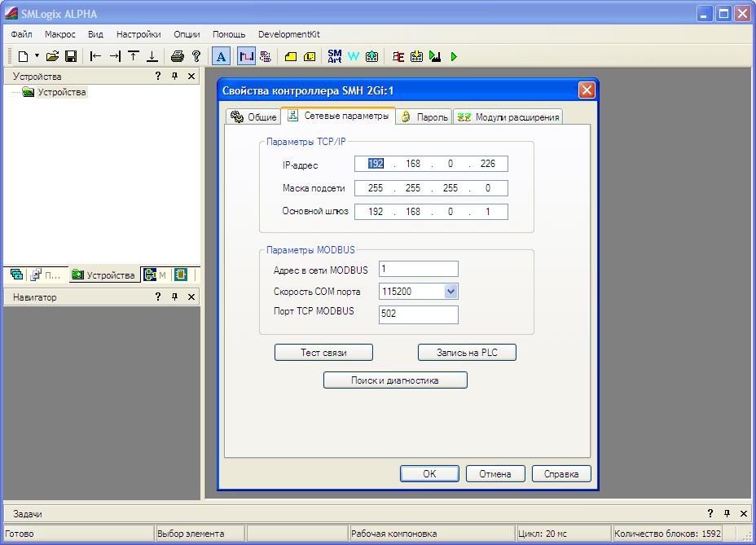Select the Устройства node in the tree

[62, 92]
